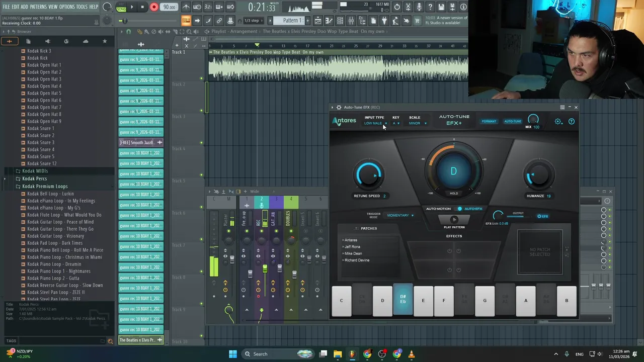Open the plugin picker plug icon

click(x=384, y=21)
